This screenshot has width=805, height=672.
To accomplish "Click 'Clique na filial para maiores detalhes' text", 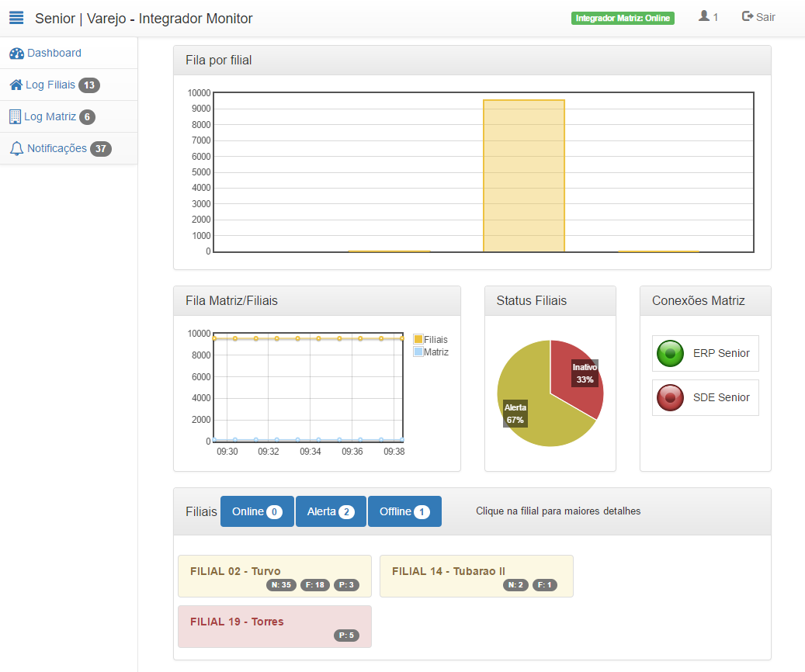I will tap(558, 511).
